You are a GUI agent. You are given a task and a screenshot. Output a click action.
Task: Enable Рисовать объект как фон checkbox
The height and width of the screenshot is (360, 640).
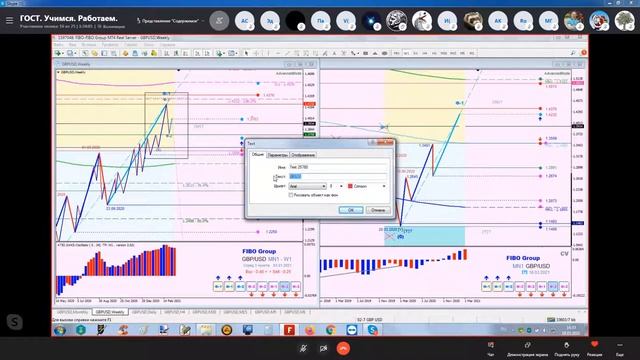pyautogui.click(x=291, y=195)
